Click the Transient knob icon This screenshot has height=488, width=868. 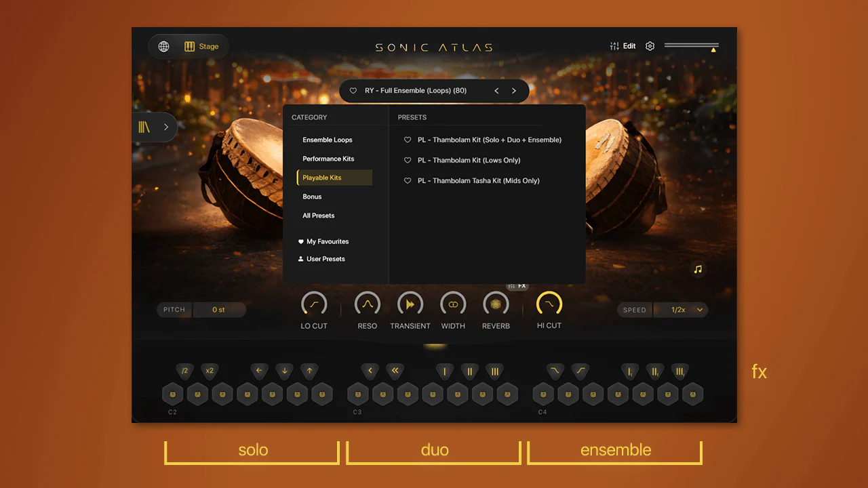tap(410, 304)
